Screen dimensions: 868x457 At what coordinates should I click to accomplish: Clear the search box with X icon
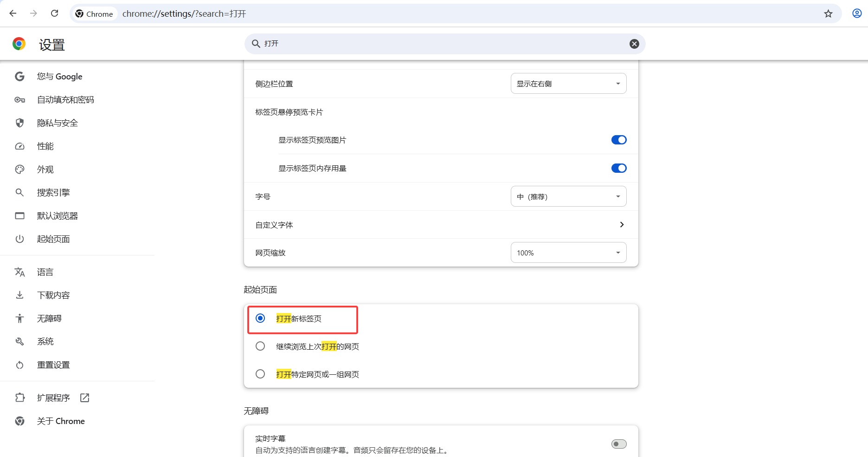point(634,44)
